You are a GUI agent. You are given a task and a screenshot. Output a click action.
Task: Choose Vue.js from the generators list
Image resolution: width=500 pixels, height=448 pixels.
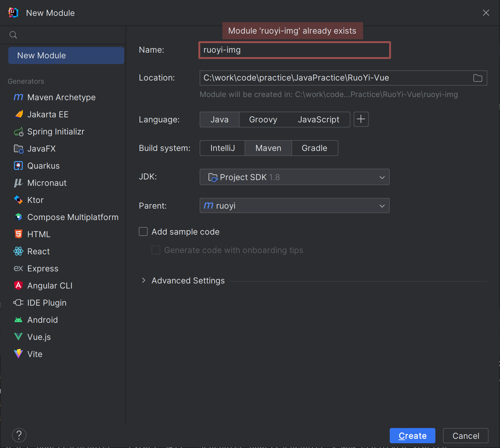39,337
